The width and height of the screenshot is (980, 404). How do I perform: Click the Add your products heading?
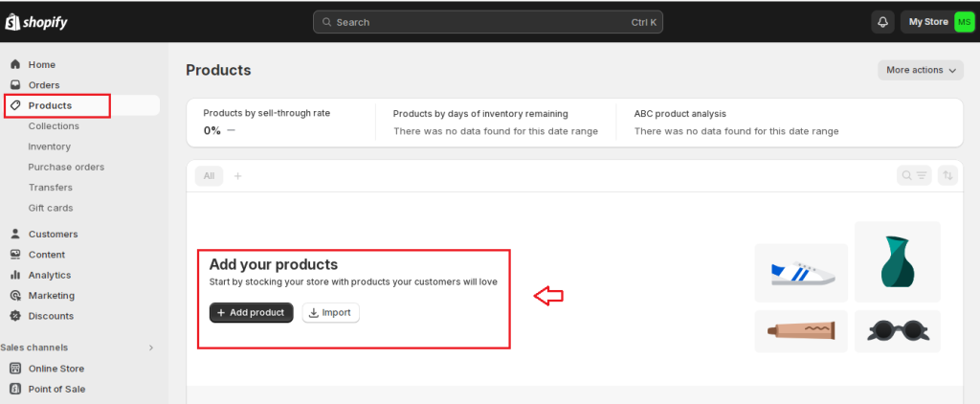(274, 264)
